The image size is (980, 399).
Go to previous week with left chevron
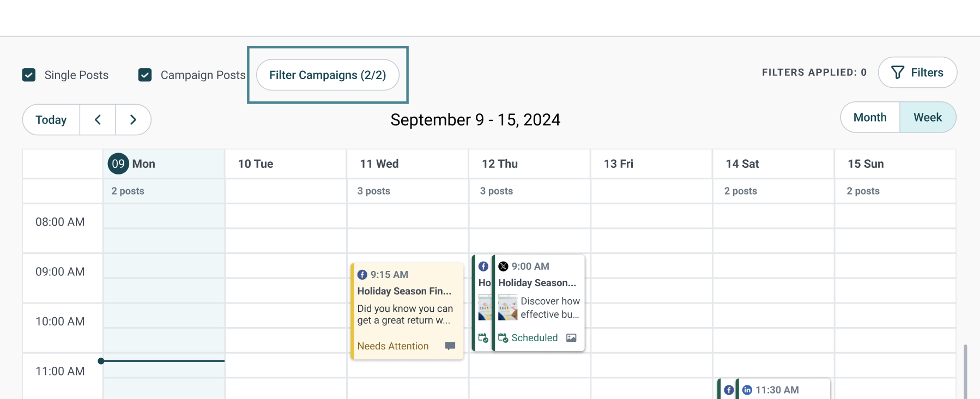pyautogui.click(x=98, y=119)
